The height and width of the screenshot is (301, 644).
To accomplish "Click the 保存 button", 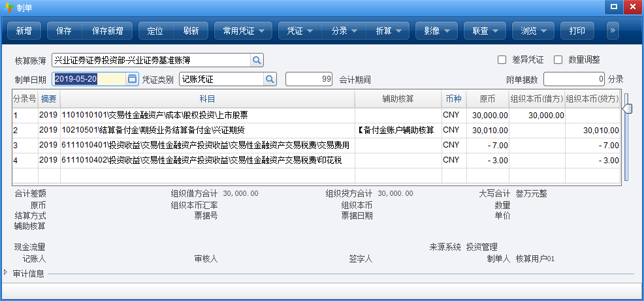I will click(x=64, y=31).
